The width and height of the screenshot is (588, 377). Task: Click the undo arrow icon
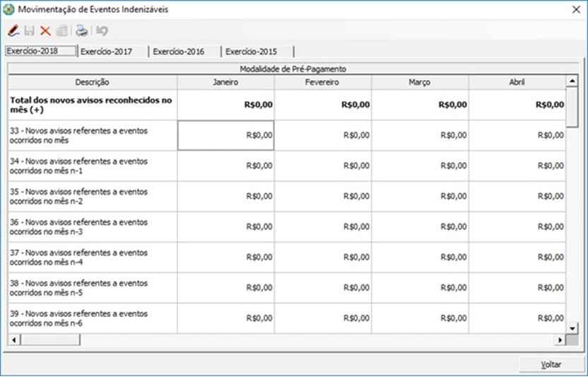tap(102, 31)
